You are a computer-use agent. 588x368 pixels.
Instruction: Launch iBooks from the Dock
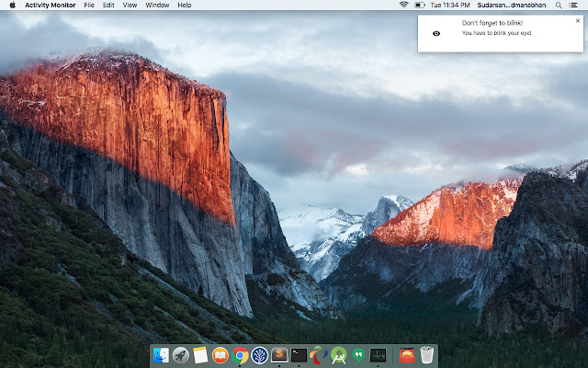coord(220,355)
